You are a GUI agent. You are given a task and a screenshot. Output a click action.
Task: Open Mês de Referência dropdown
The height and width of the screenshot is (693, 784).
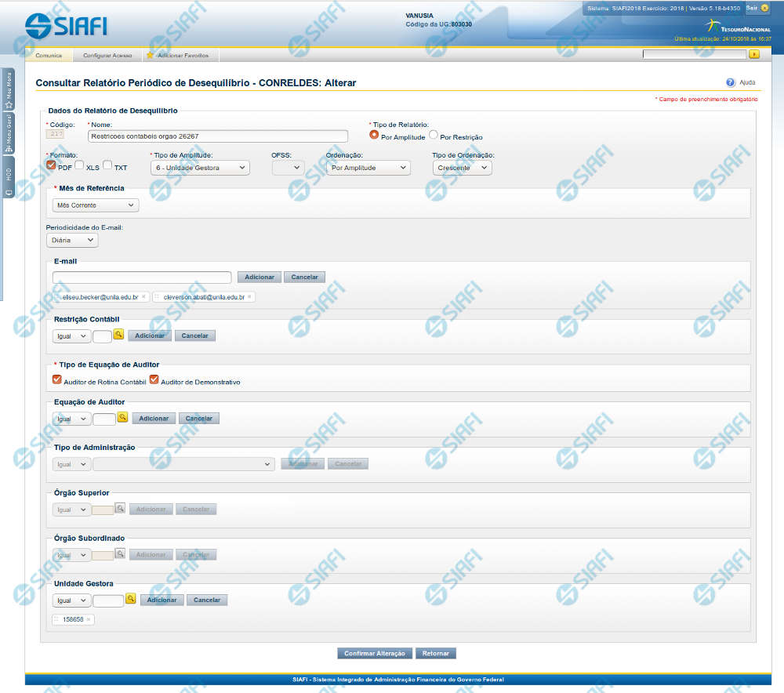click(x=96, y=205)
